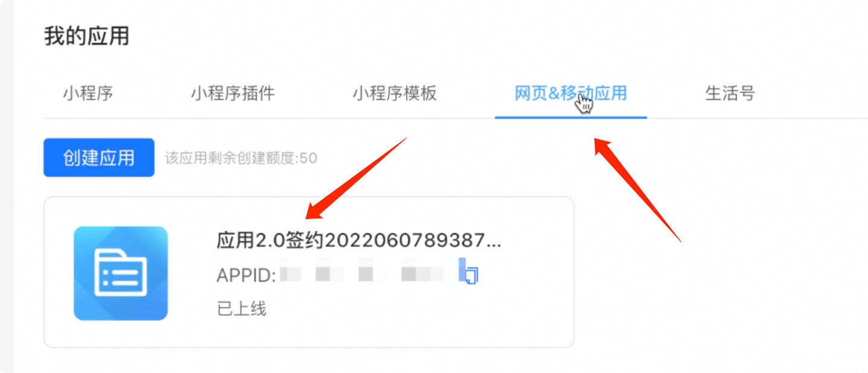
Task: Switch to the 小程序 tab
Action: (x=88, y=94)
